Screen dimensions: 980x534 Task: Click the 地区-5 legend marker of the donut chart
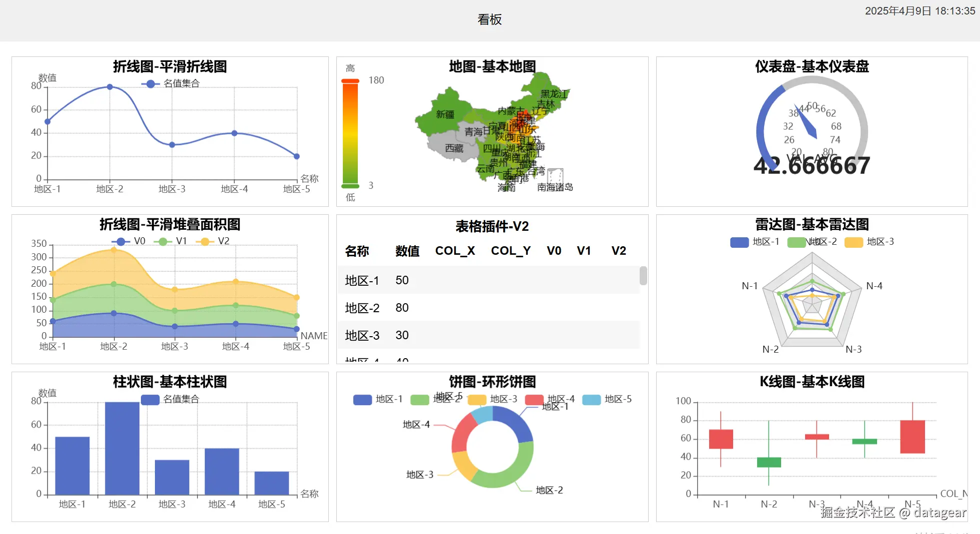tap(590, 400)
